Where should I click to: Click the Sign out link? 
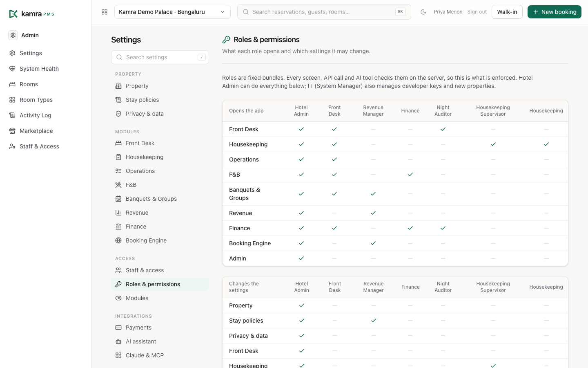477,12
